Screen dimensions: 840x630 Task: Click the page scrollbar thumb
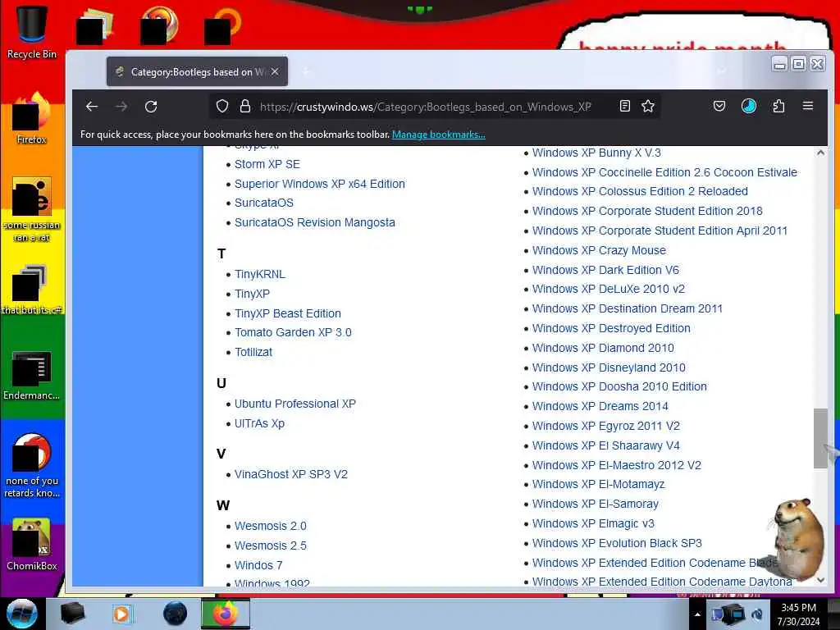coord(820,438)
